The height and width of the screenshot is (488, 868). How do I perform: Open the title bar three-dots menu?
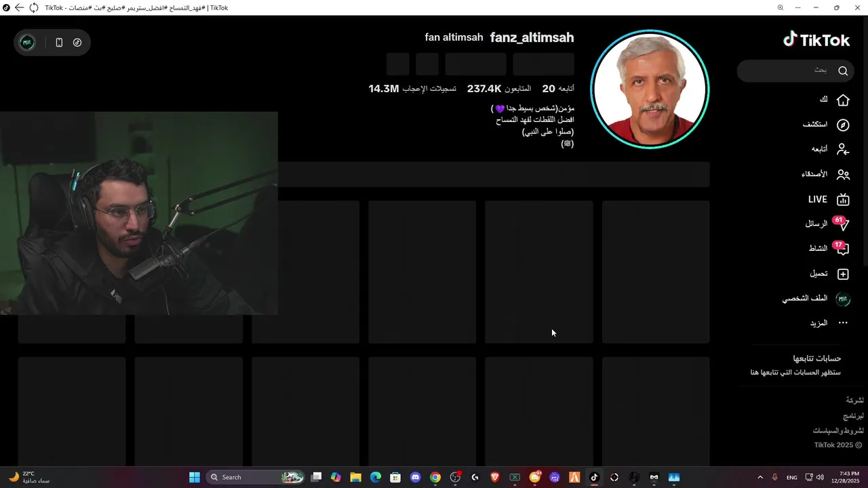point(798,7)
